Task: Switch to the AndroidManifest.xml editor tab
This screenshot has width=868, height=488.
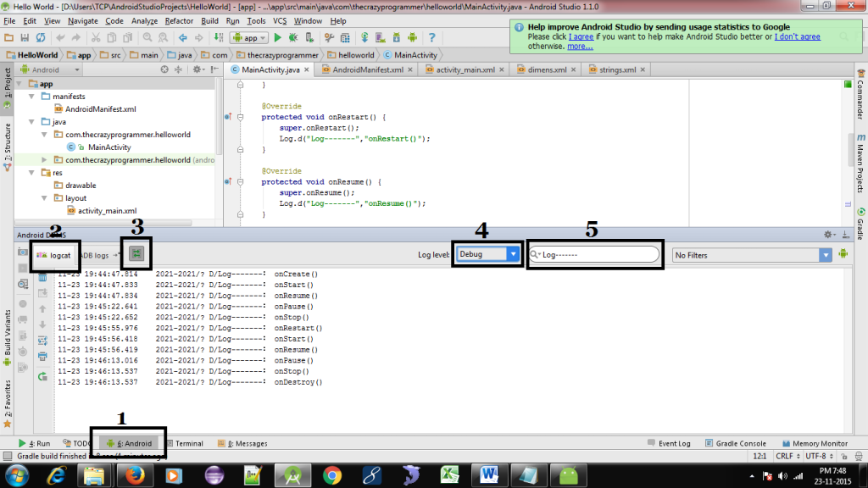Action: coord(367,69)
